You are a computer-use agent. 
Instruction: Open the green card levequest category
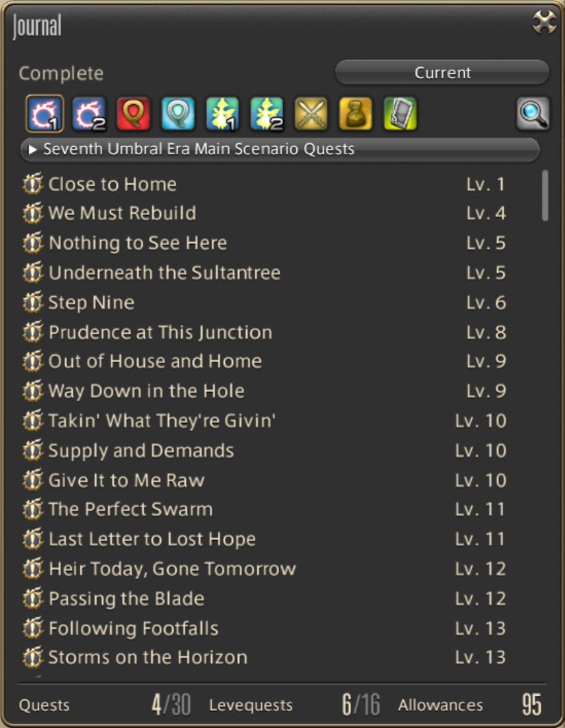coord(400,114)
